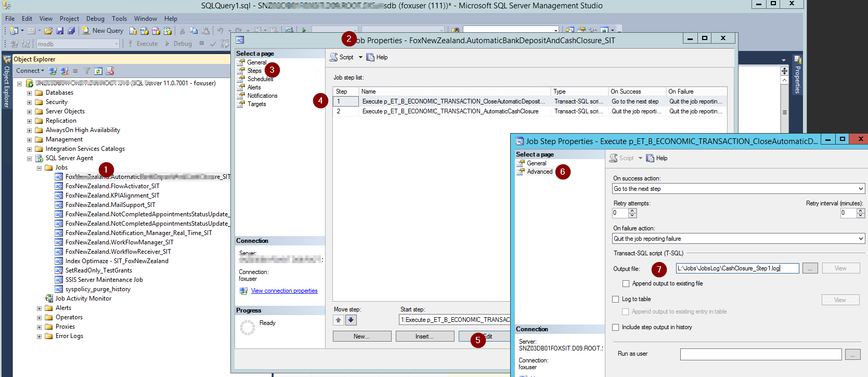Click the New Query toolbar button
This screenshot has height=377, width=868.
coord(102,31)
